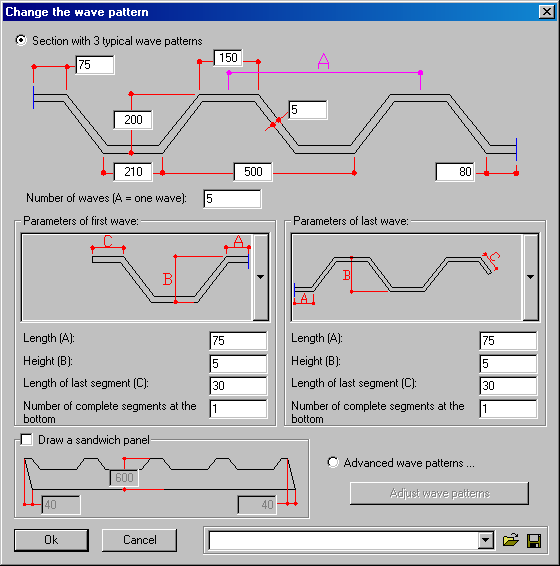
Task: Click first wave last segment (C) field
Action: pos(238,386)
